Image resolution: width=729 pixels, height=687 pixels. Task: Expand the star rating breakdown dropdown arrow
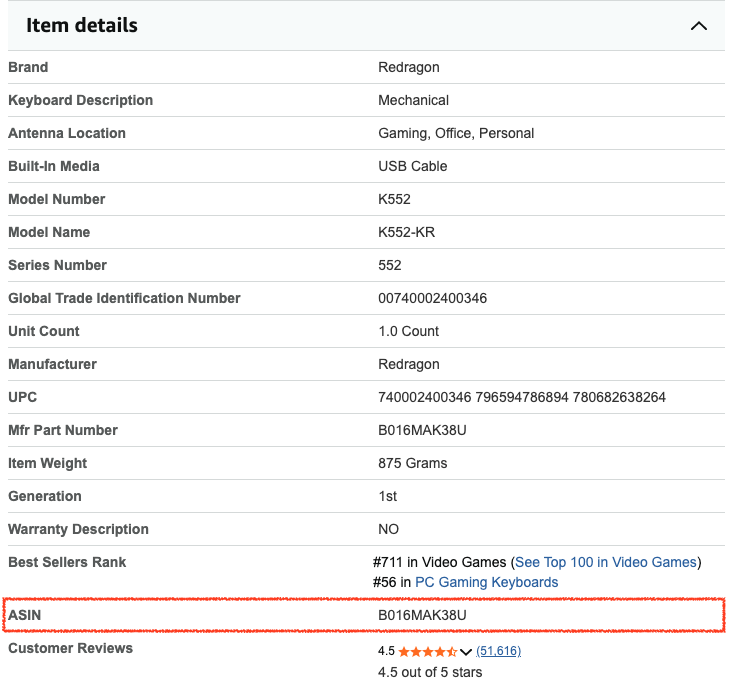click(466, 652)
